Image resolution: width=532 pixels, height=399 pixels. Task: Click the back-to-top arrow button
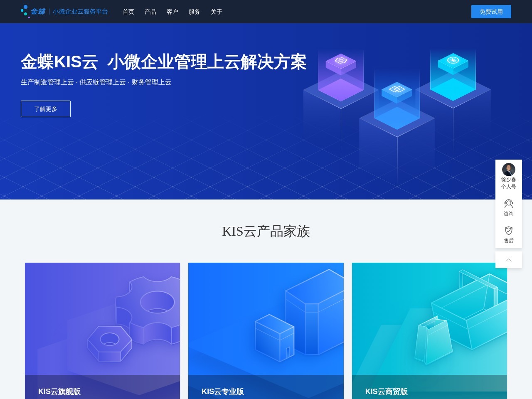click(x=509, y=260)
